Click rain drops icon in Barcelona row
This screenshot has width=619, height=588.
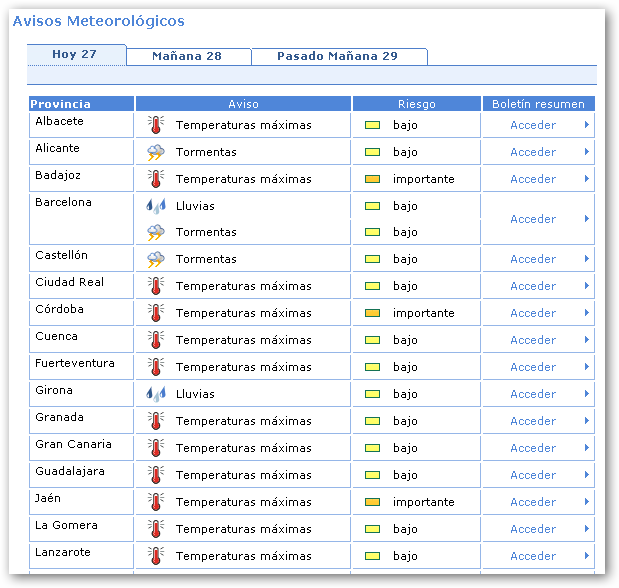[156, 206]
